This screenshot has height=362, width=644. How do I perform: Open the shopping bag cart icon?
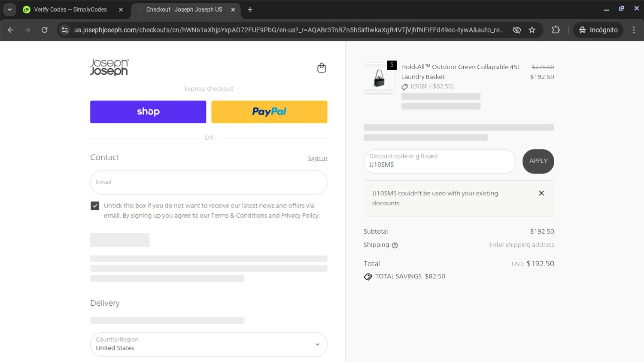(x=322, y=68)
